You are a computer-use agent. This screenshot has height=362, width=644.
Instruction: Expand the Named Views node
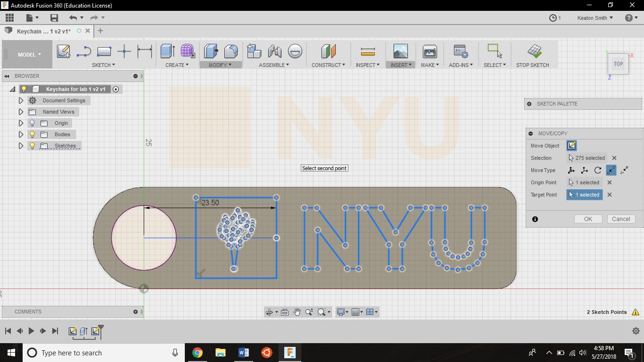point(21,112)
